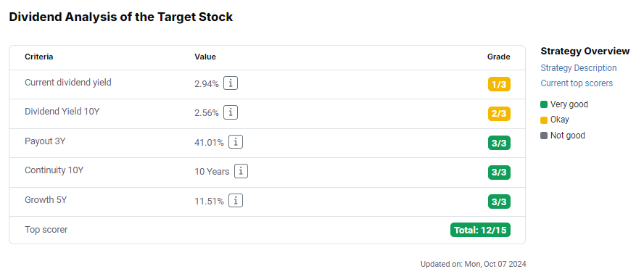The height and width of the screenshot is (274, 644).
Task: Show info for Continuity 10 Years value
Action: [241, 171]
